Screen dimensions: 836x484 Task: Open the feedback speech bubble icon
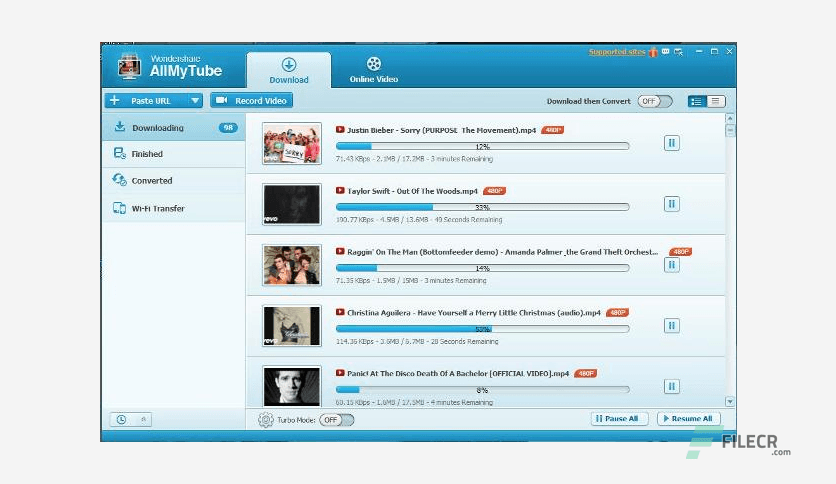[665, 52]
